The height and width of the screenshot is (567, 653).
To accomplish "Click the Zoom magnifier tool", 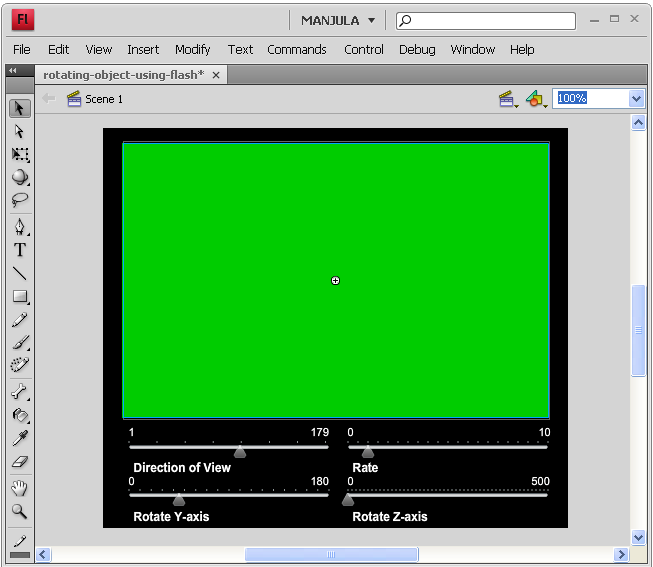I will 19,511.
